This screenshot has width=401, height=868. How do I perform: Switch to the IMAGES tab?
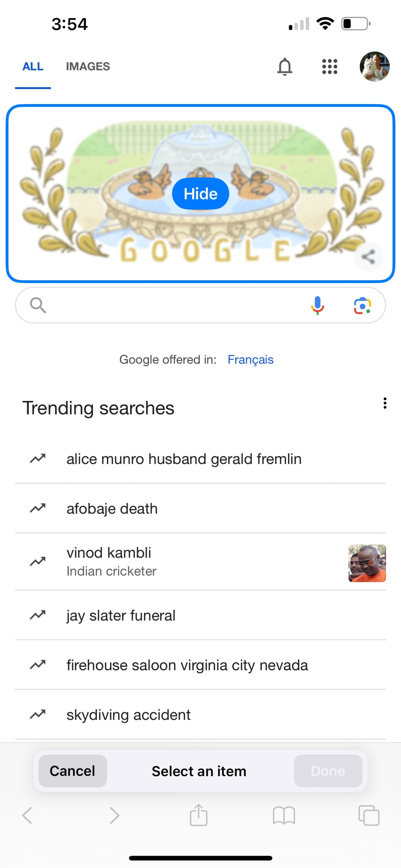[88, 66]
